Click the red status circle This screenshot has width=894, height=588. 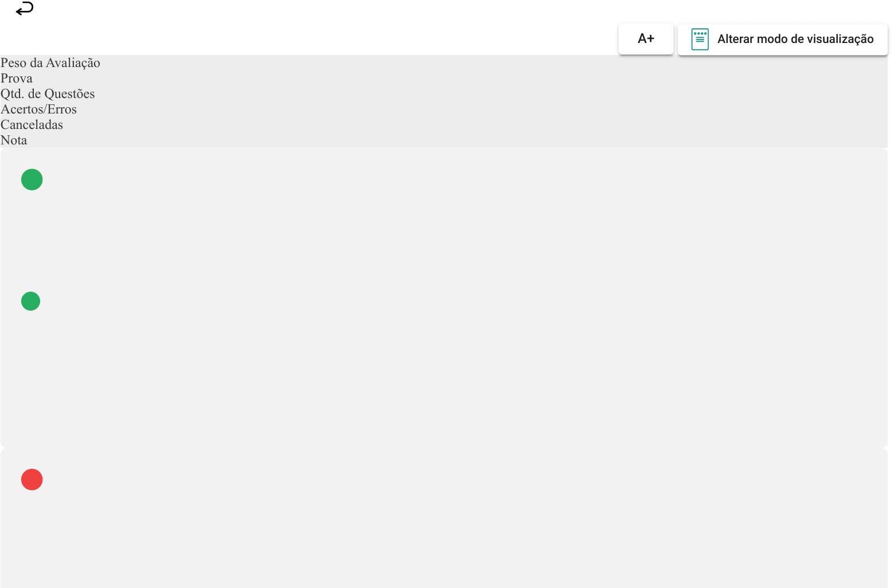(32, 480)
